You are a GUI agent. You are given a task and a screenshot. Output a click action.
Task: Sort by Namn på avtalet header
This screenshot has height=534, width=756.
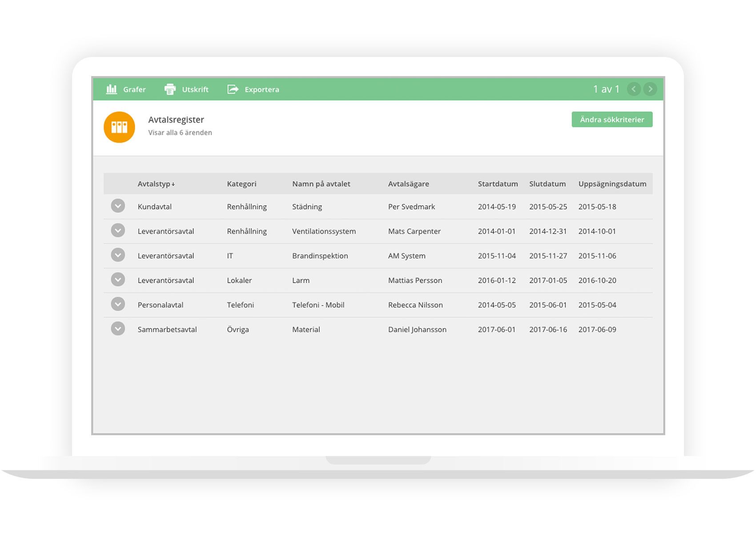point(321,184)
